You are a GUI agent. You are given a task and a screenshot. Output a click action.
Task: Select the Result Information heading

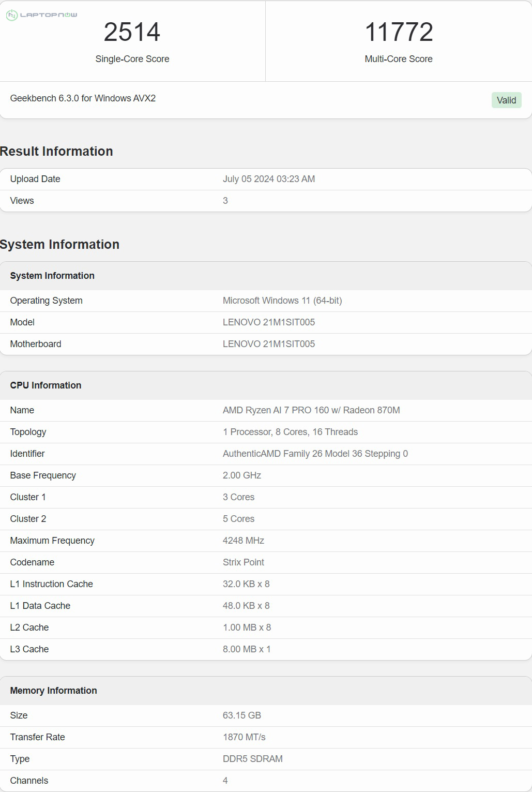pos(56,151)
